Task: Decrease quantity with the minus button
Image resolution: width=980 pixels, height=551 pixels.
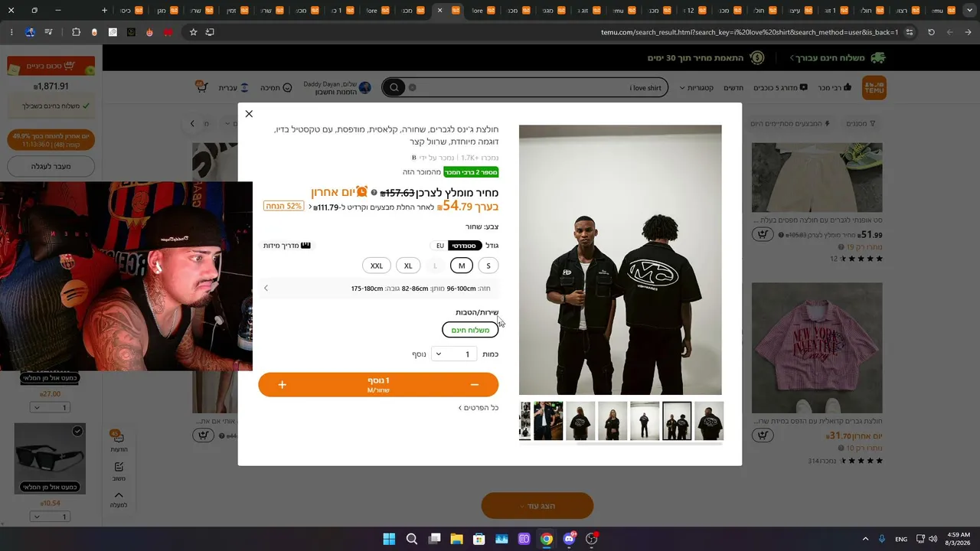Action: pyautogui.click(x=475, y=385)
